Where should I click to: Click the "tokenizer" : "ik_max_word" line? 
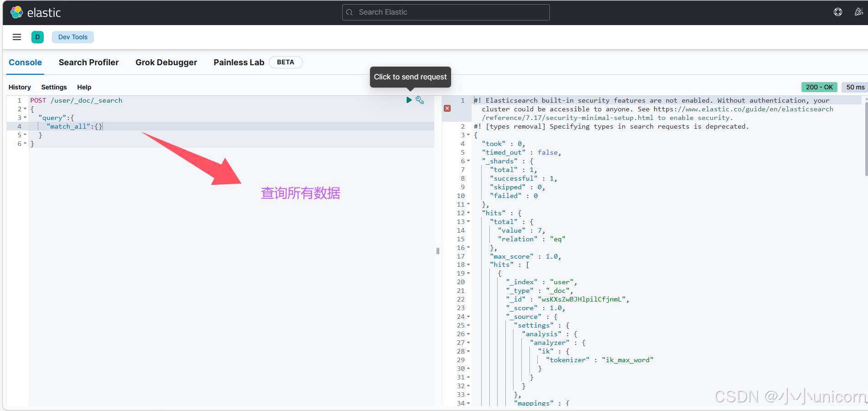click(x=600, y=360)
